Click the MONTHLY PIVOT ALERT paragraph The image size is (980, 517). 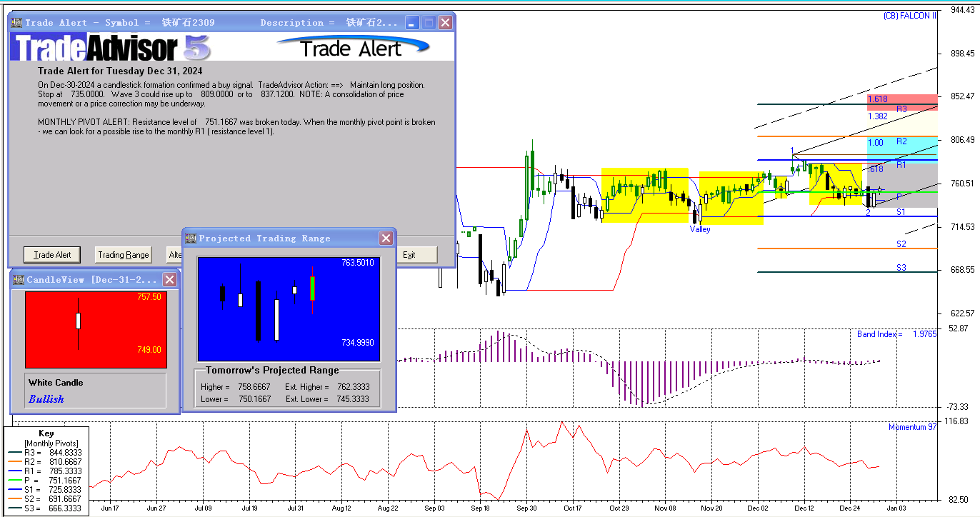[236, 126]
